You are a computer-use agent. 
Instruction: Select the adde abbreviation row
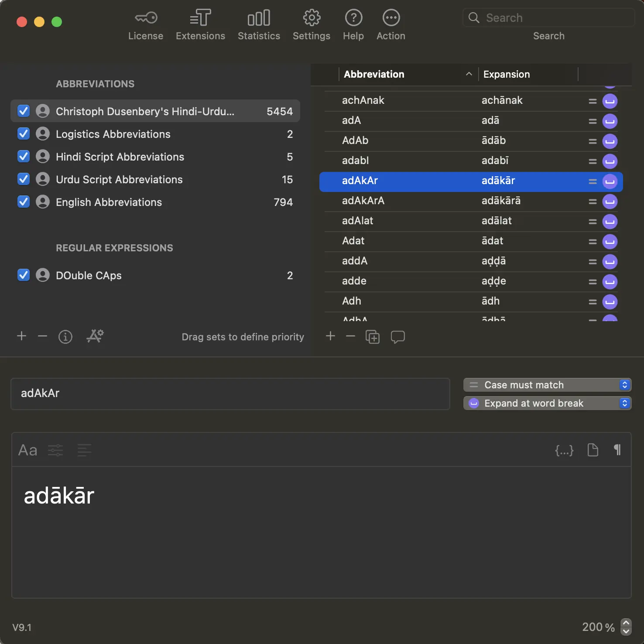point(471,281)
